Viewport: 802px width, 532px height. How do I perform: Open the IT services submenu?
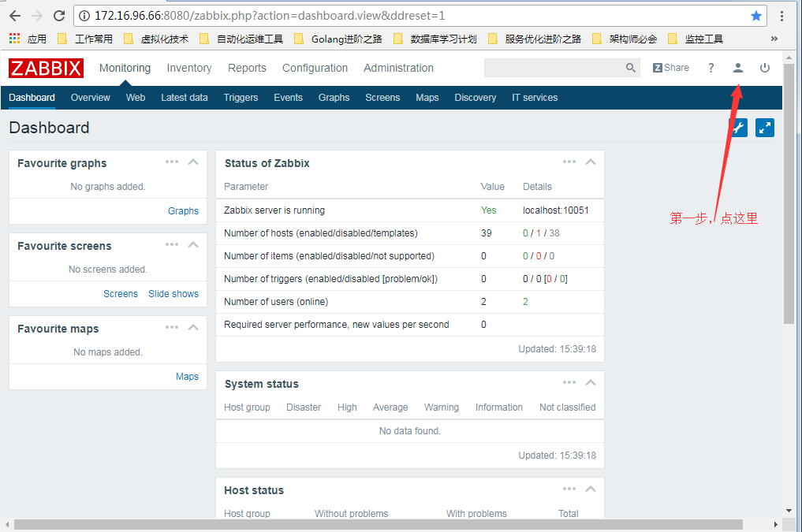coord(535,98)
